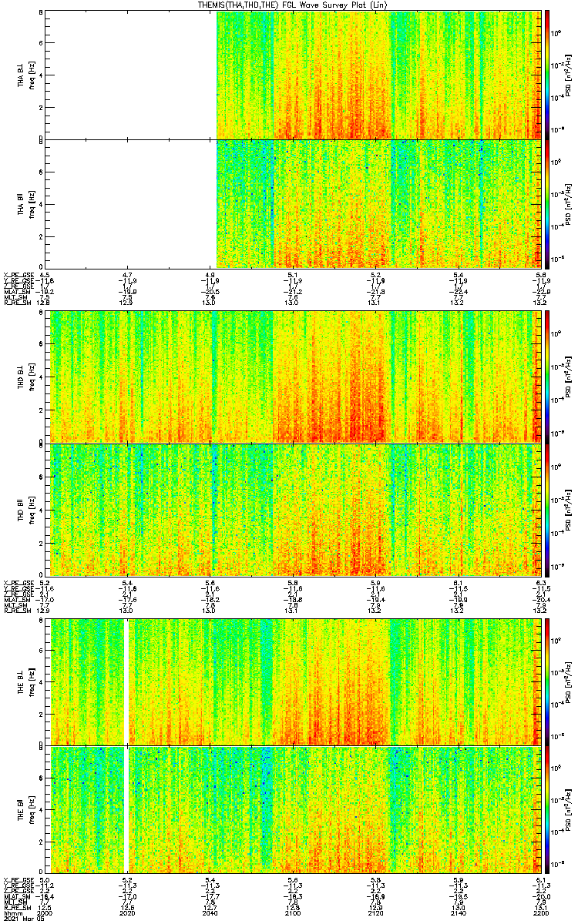Viewport: 578px width, 924px height.
Task: Click the THA B-perpendicular freq [Hz] axis label
Action: pos(33,75)
